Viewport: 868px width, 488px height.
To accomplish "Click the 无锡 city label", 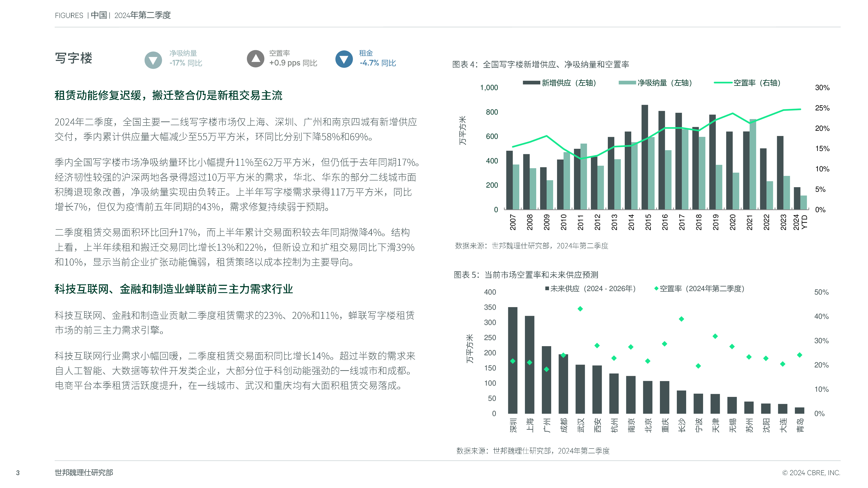I will click(732, 425).
